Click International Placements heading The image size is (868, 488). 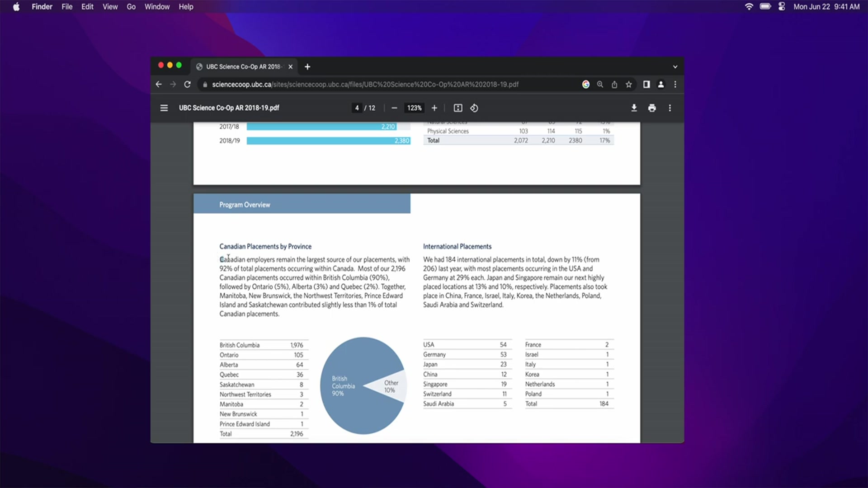pos(457,246)
